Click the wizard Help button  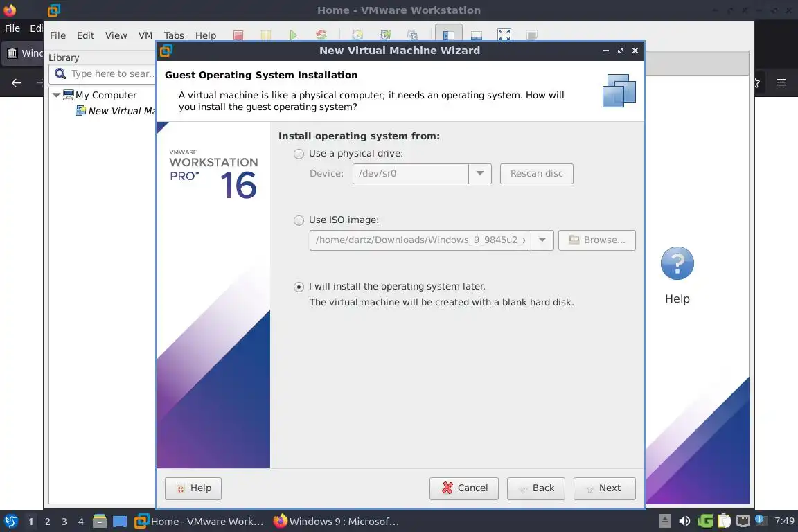pyautogui.click(x=193, y=488)
